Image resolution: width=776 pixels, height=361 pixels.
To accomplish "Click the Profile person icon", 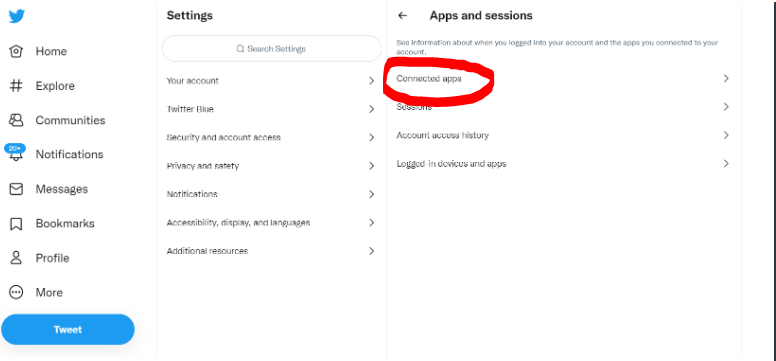I will [16, 258].
